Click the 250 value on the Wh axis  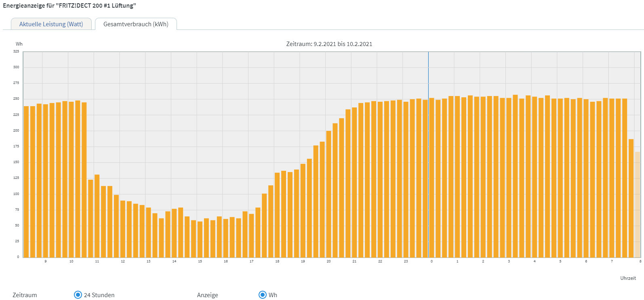[16, 99]
